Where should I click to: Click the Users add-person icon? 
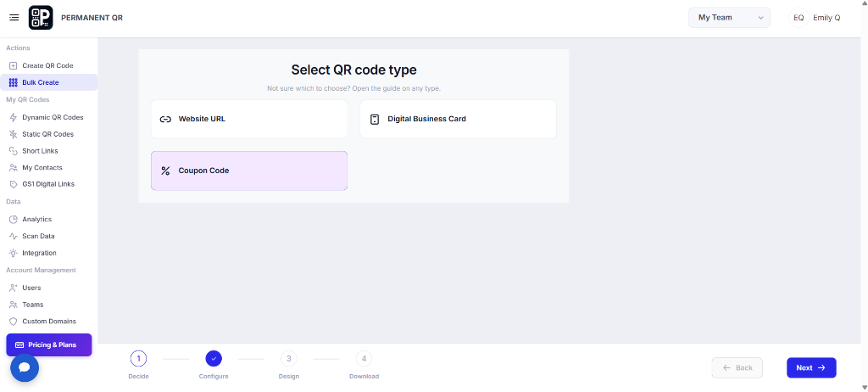tap(14, 288)
